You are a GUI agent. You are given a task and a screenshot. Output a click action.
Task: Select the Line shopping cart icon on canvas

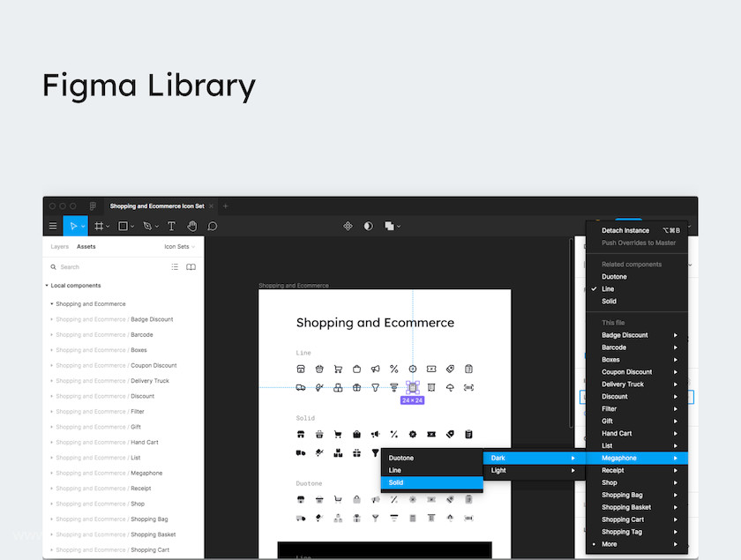tap(338, 370)
